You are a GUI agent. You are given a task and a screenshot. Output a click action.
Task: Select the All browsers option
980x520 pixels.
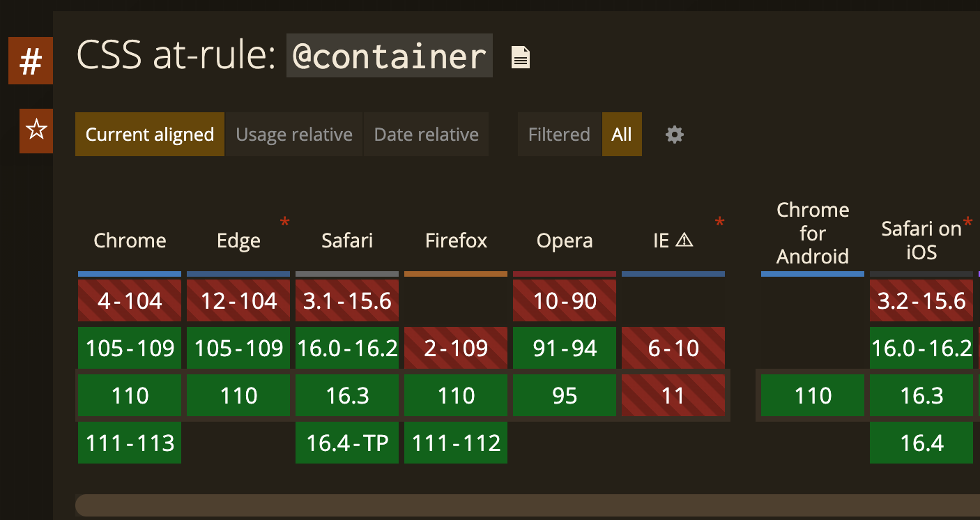point(622,135)
